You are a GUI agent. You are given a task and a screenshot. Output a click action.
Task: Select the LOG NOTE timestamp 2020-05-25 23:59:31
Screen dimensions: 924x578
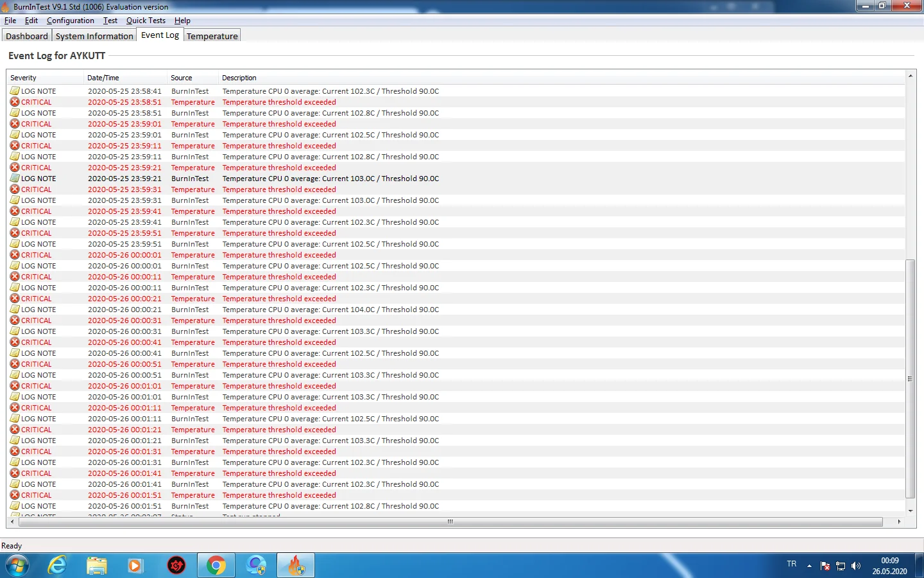point(124,200)
